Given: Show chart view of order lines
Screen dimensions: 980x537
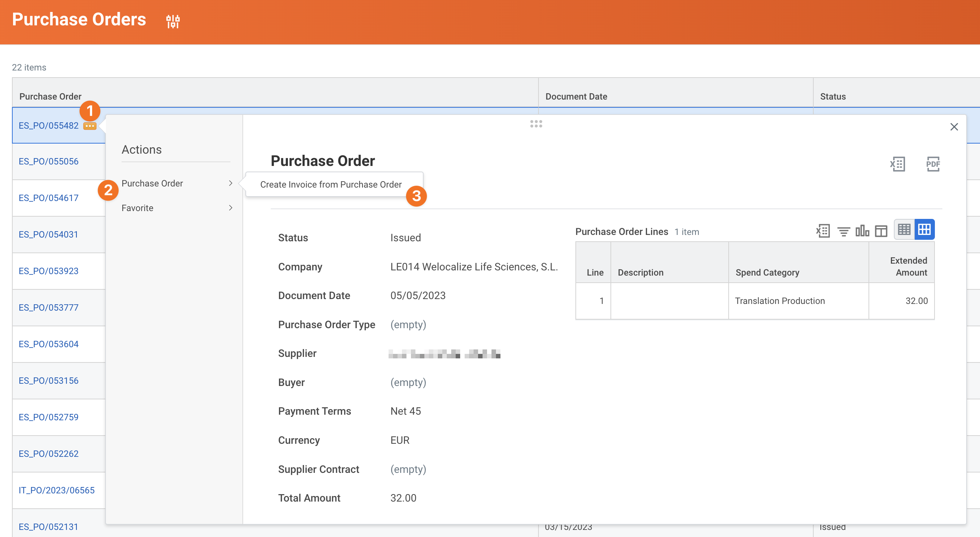Looking at the screenshot, I should [x=862, y=231].
